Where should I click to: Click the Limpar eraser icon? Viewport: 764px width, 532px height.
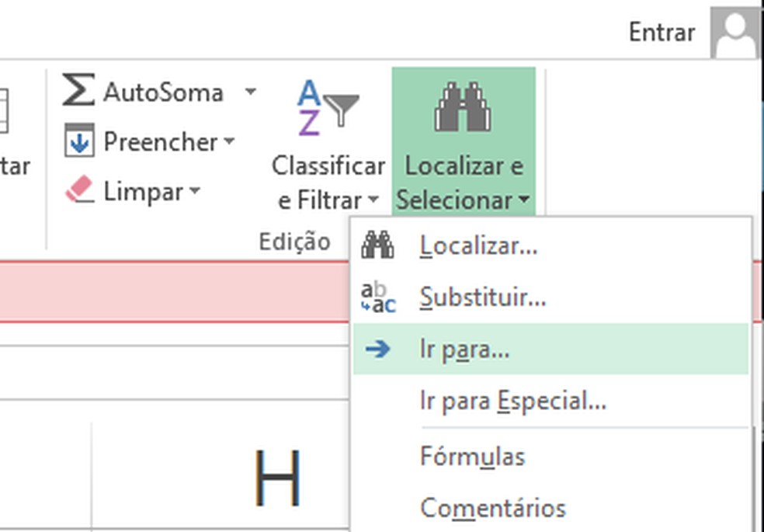(x=79, y=190)
